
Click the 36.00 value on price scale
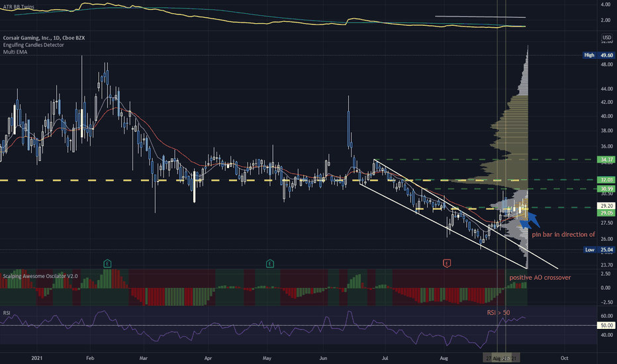tap(606, 146)
